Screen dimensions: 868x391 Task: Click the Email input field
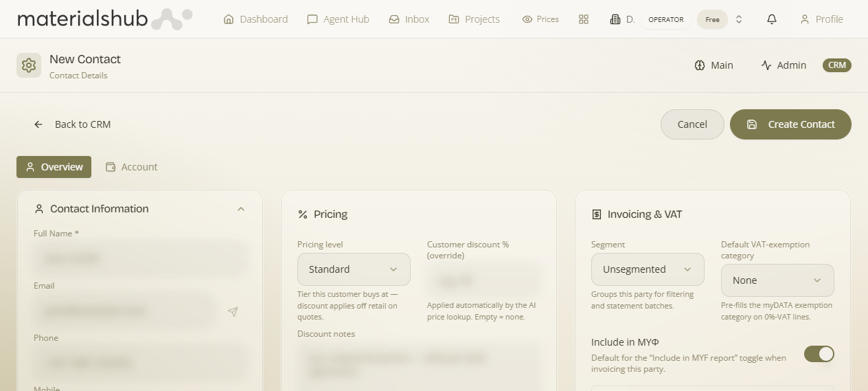pos(125,311)
